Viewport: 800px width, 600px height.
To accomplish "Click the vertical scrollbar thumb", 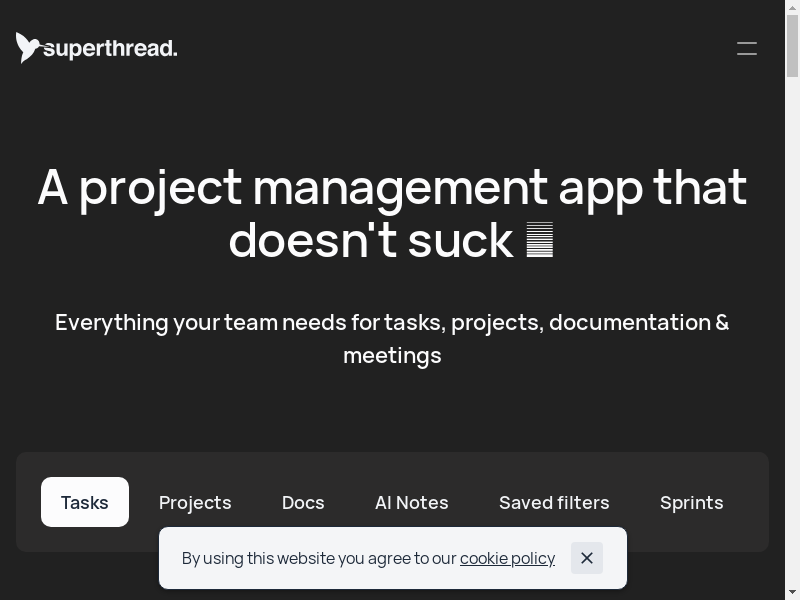I will [x=792, y=45].
